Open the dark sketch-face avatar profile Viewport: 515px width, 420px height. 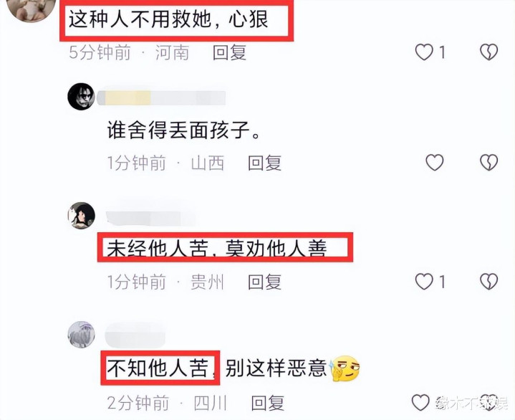click(81, 97)
